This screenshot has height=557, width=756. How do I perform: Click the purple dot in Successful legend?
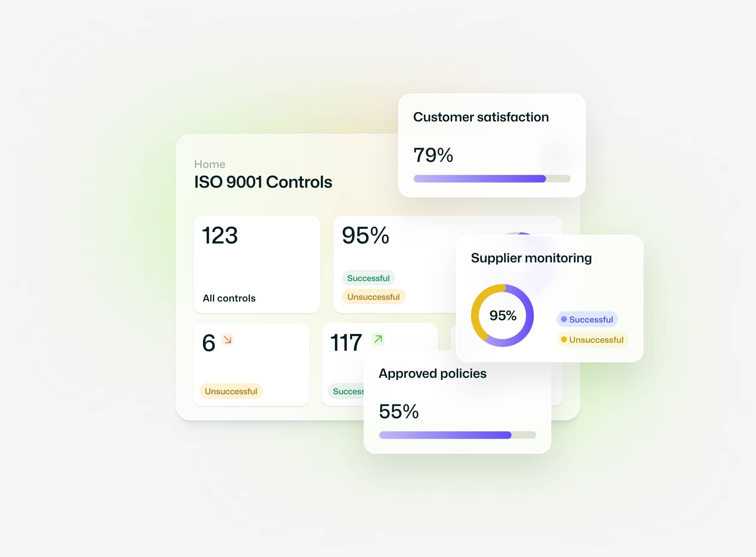click(x=564, y=319)
